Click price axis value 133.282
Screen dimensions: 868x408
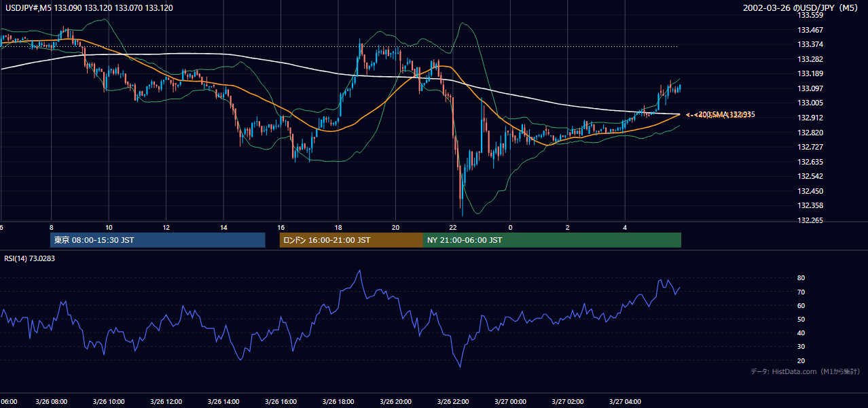tap(810, 59)
